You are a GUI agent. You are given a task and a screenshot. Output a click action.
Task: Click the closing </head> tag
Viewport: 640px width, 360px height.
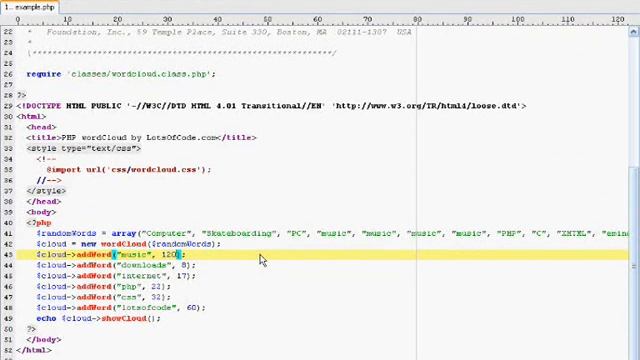[x=44, y=201]
